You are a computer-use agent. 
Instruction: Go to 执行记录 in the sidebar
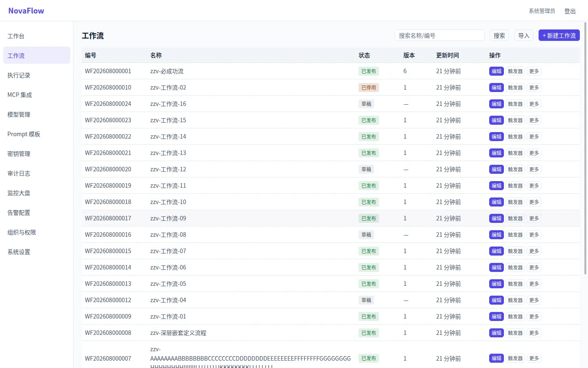(37, 75)
